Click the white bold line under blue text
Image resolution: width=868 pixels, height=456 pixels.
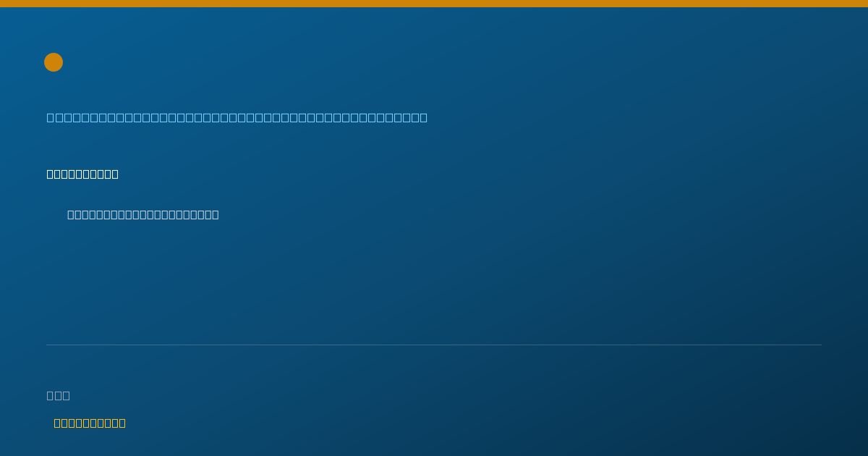click(82, 174)
